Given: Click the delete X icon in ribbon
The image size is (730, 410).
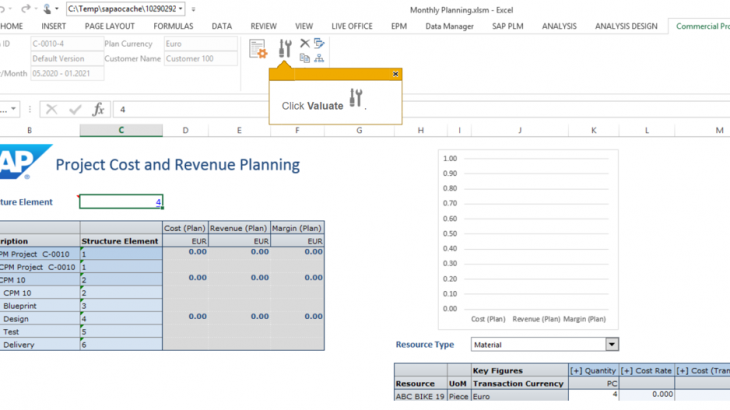Looking at the screenshot, I should [305, 43].
